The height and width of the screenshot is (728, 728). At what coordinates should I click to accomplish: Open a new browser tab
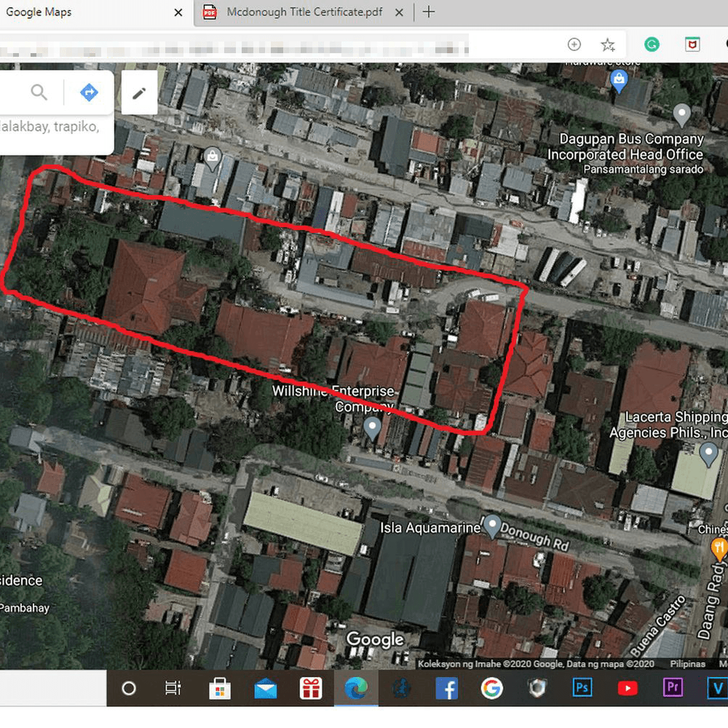[428, 12]
